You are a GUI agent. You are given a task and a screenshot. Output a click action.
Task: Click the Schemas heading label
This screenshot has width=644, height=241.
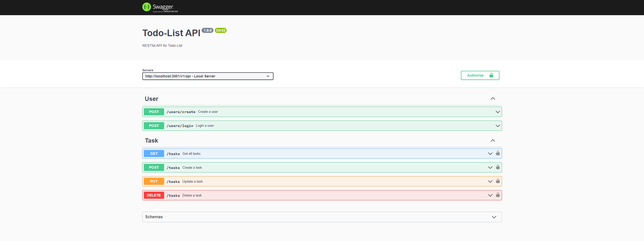click(x=154, y=217)
